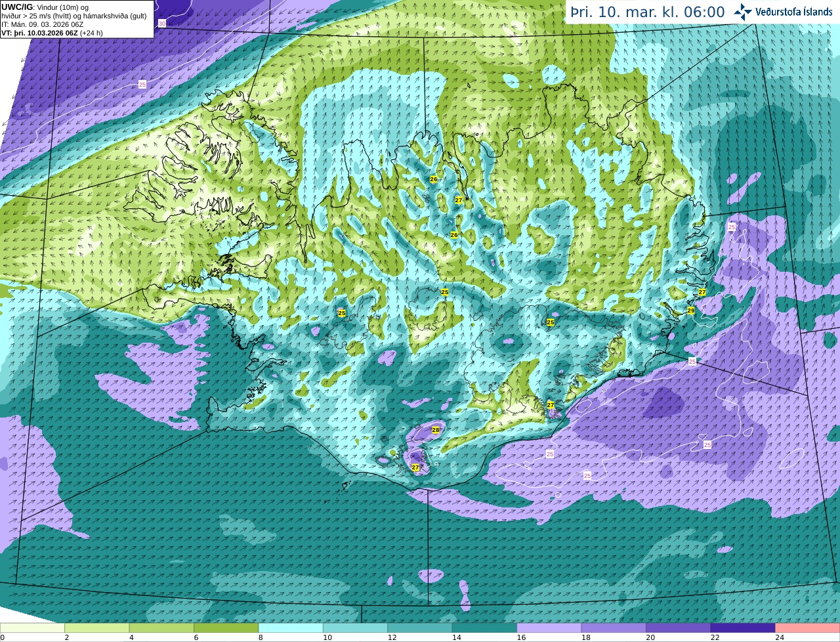840x642 pixels.
Task: Click the legend scale value 12
Action: (392, 637)
